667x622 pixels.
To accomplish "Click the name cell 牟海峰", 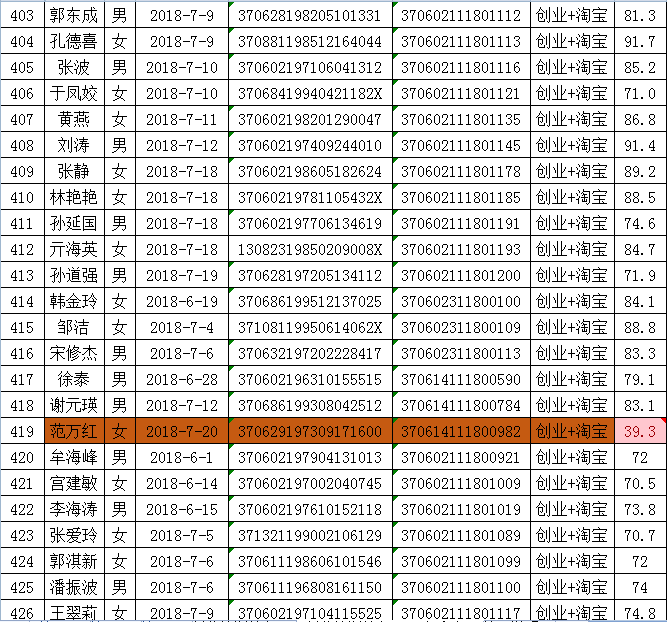I will [x=74, y=457].
